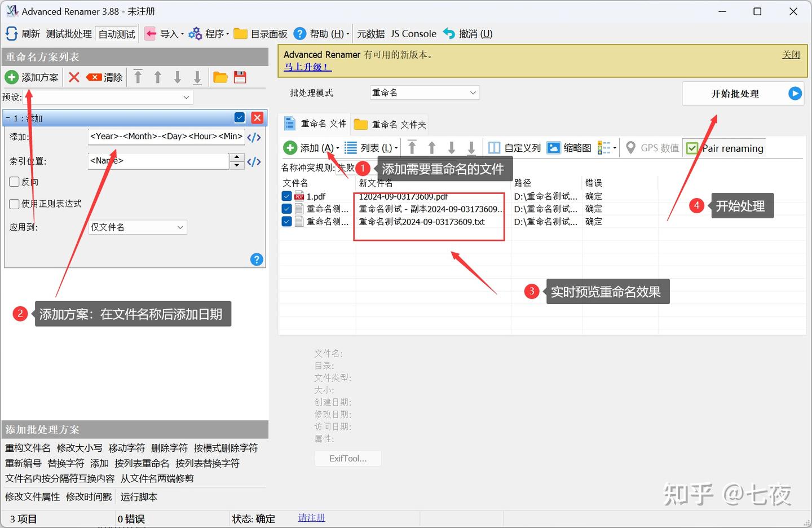Image resolution: width=812 pixels, height=528 pixels.
Task: Add a 重新编号 method
Action: 23,463
